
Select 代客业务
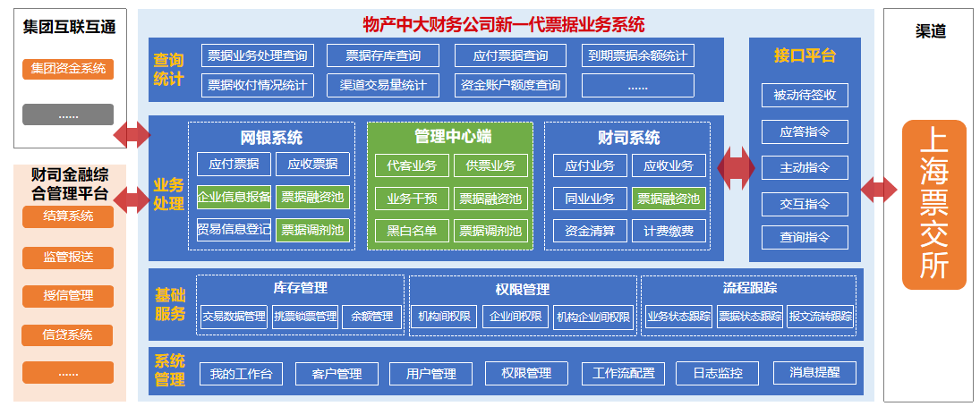point(412,165)
